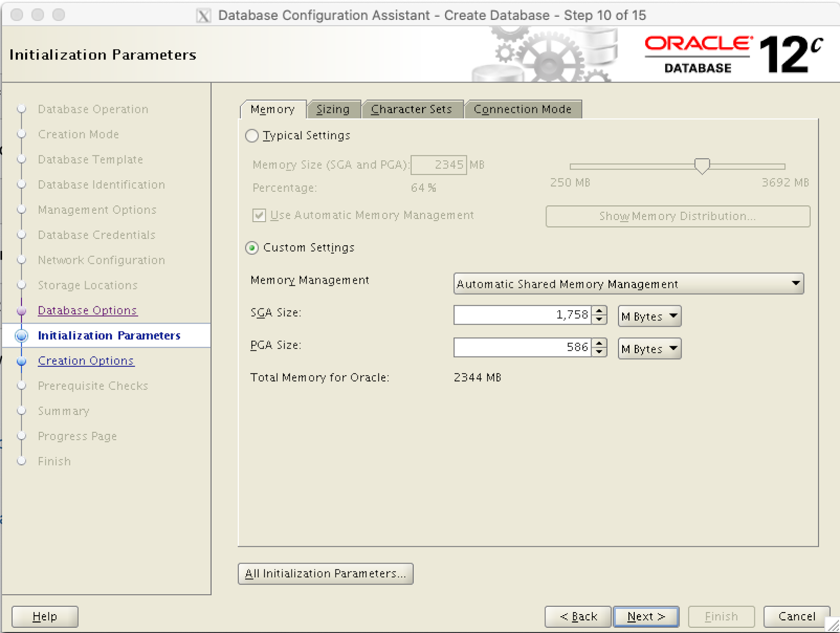
Task: Increase SGA Size with up arrow
Action: coord(599,310)
